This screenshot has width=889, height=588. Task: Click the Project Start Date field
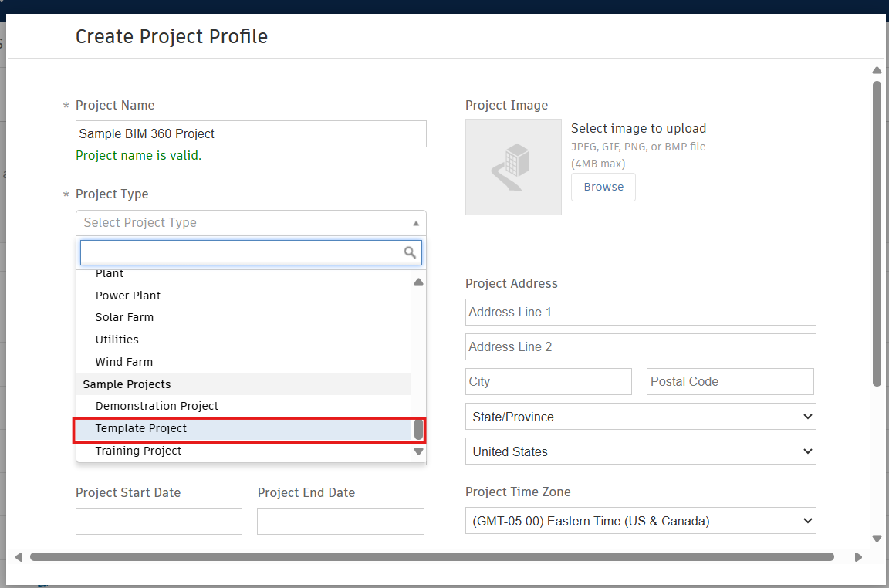point(158,521)
